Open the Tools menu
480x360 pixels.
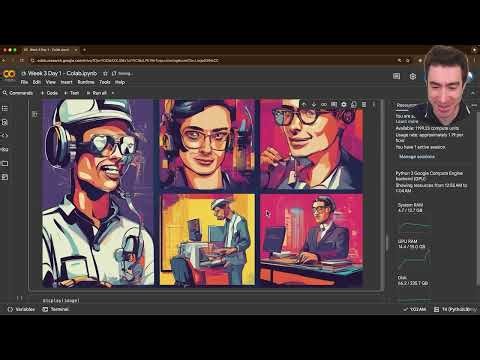tap(105, 82)
